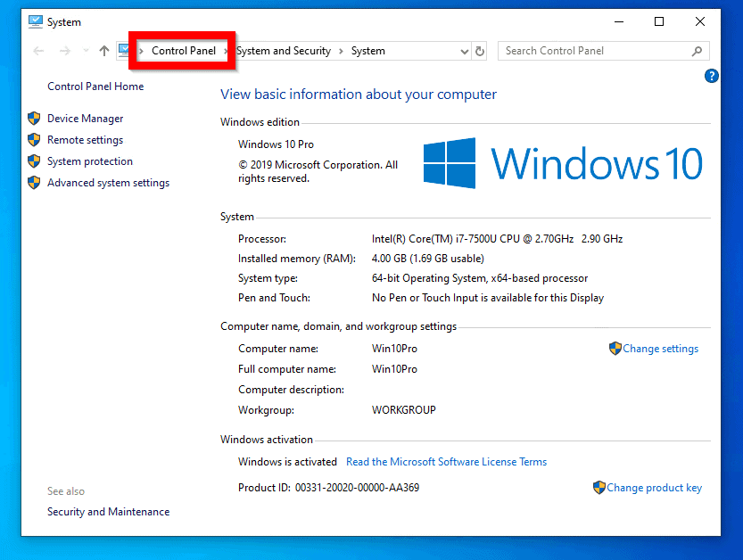Click the View basic information heading

[x=359, y=95]
